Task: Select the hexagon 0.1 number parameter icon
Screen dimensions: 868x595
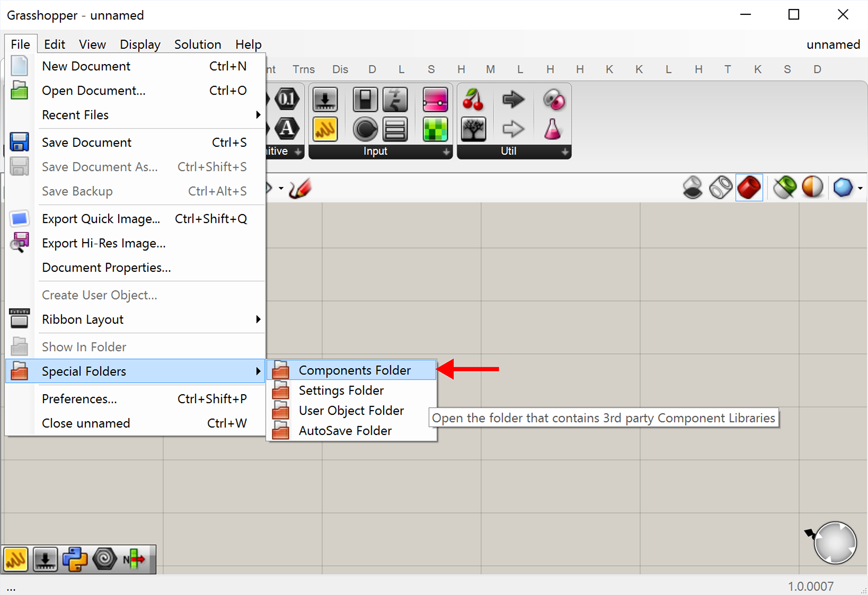Action: coord(287,99)
